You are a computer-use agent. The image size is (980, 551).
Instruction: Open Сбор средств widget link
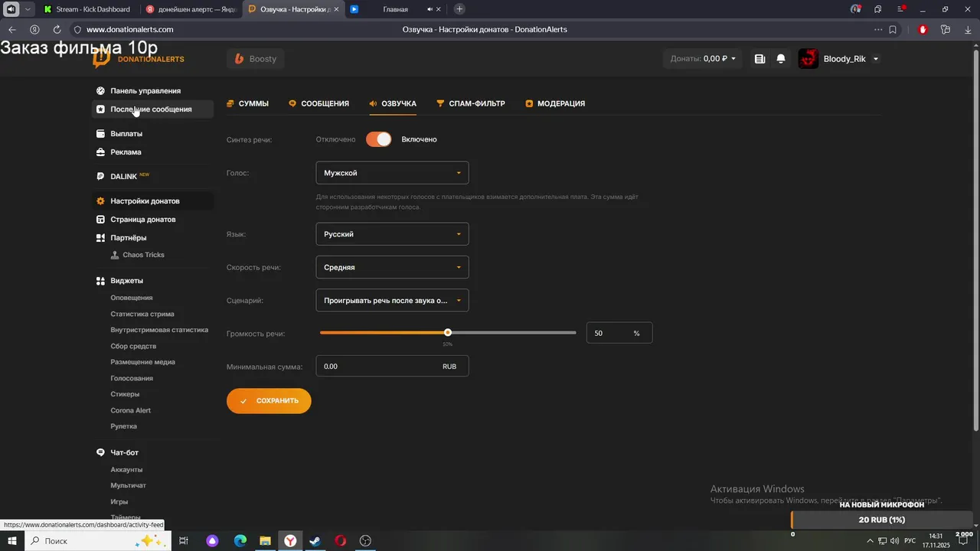[x=133, y=346]
